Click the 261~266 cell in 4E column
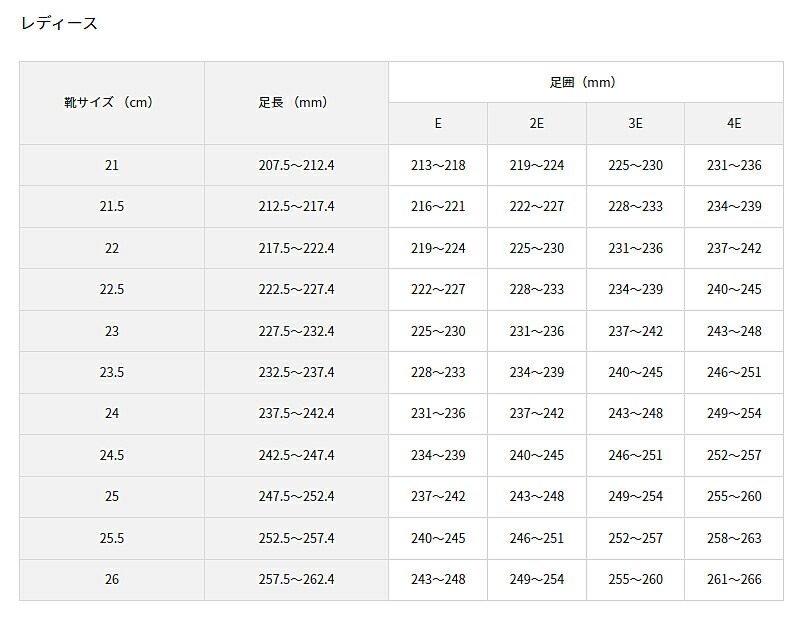This screenshot has width=800, height=632. point(734,580)
